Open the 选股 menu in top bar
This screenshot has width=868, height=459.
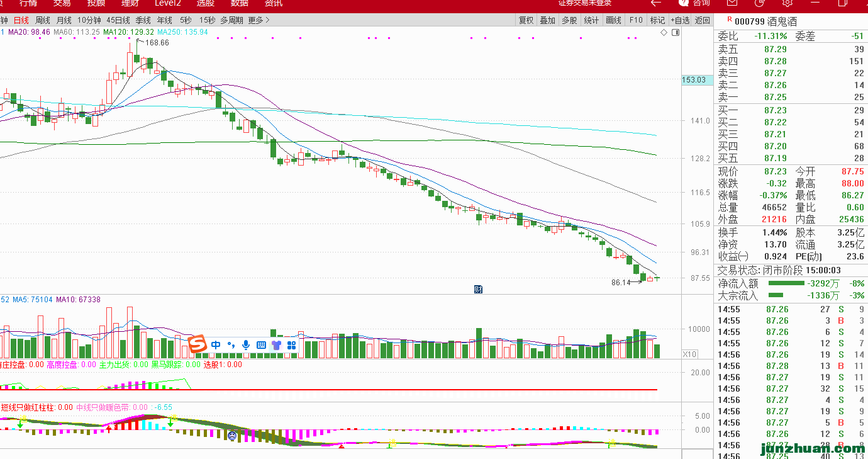[205, 3]
